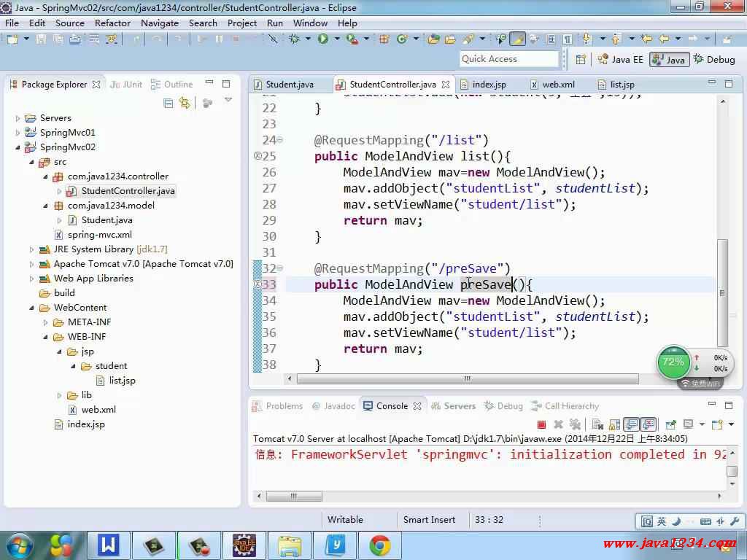The image size is (747, 560).
Task: Click the Search flashlight toolbar icon
Action: (469, 39)
